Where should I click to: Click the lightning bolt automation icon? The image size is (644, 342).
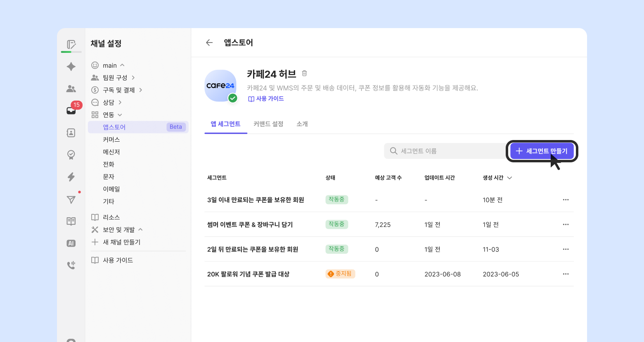[x=71, y=177]
